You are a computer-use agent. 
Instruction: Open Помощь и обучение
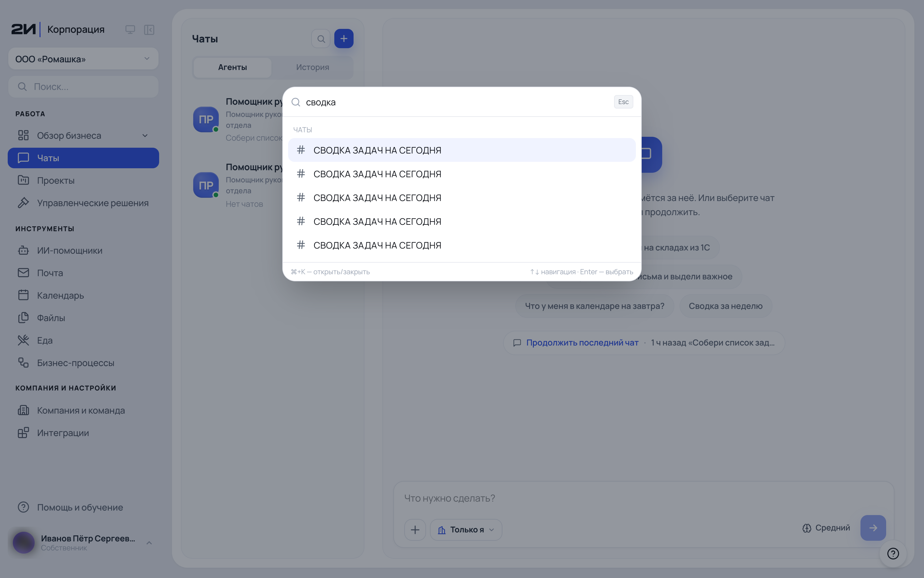tap(83, 507)
